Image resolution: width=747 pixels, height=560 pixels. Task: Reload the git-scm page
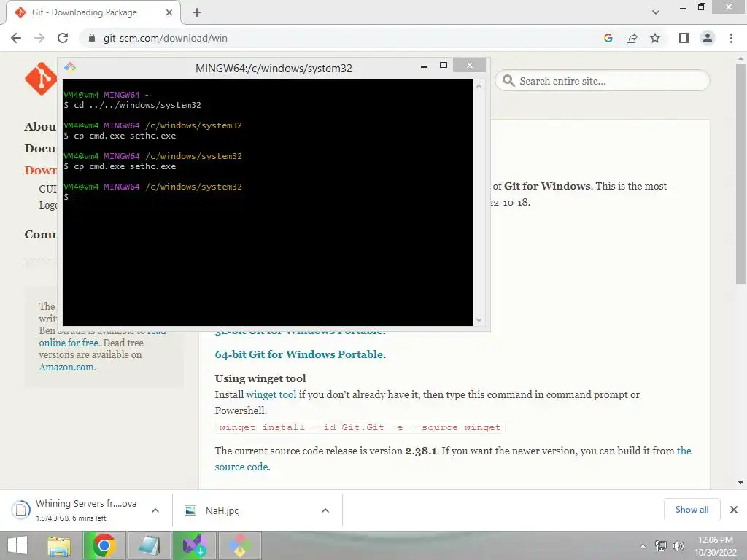pos(63,38)
